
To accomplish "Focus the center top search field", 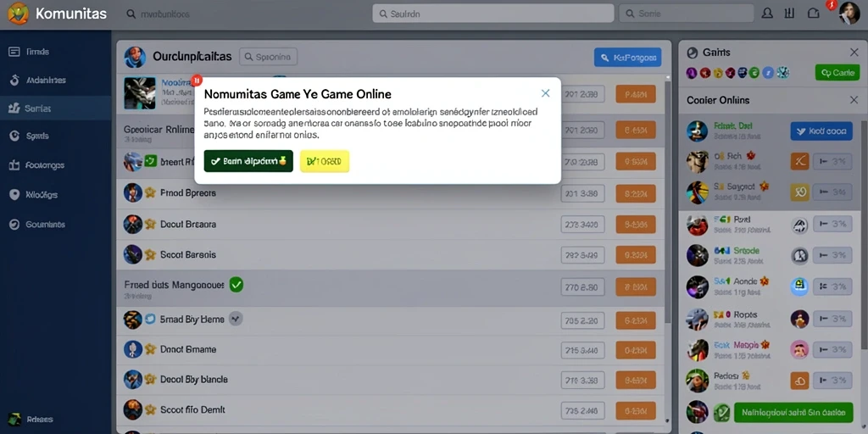I will click(x=493, y=14).
